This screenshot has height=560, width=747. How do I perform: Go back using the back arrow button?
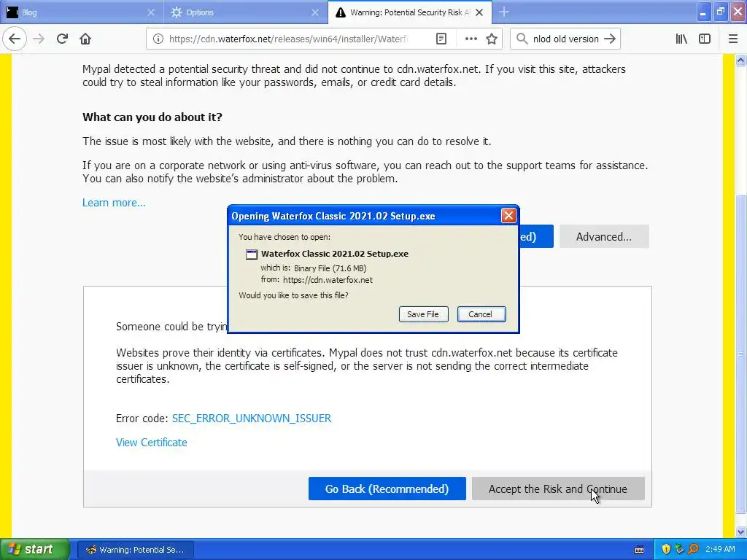(15, 39)
